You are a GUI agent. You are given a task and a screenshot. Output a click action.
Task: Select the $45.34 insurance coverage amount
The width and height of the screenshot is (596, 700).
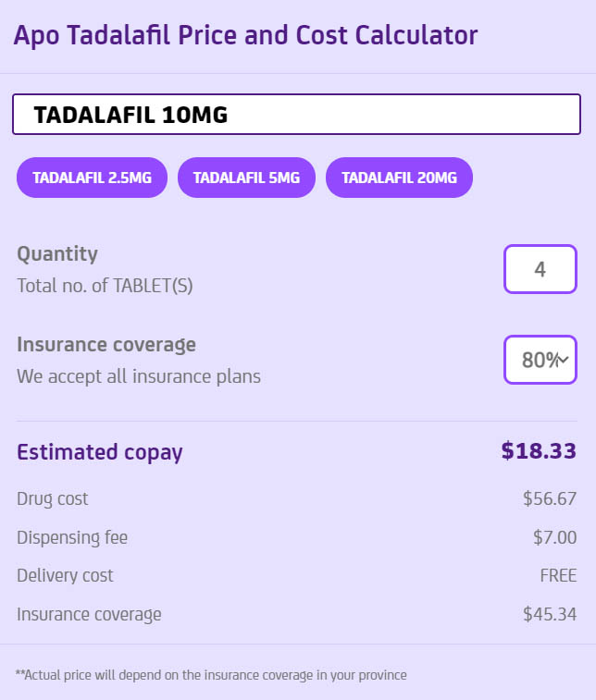(550, 614)
